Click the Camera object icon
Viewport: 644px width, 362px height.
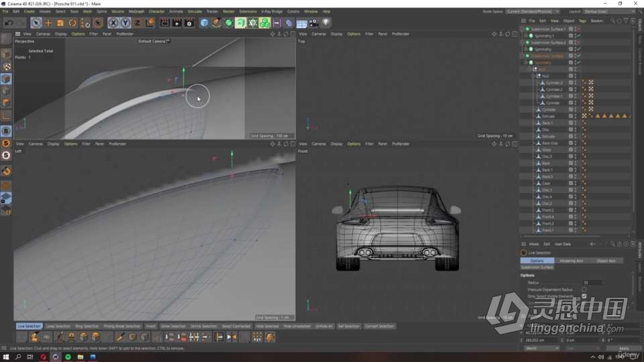click(x=314, y=23)
